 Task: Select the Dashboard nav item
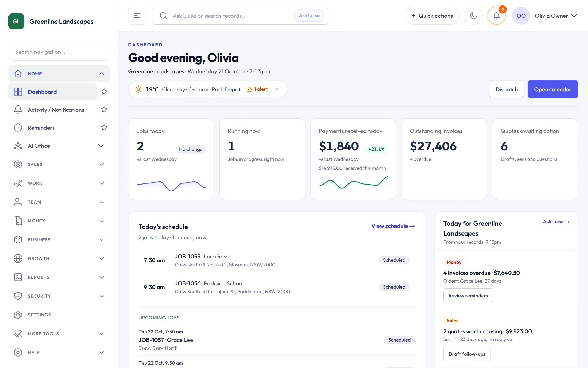[x=53, y=92]
